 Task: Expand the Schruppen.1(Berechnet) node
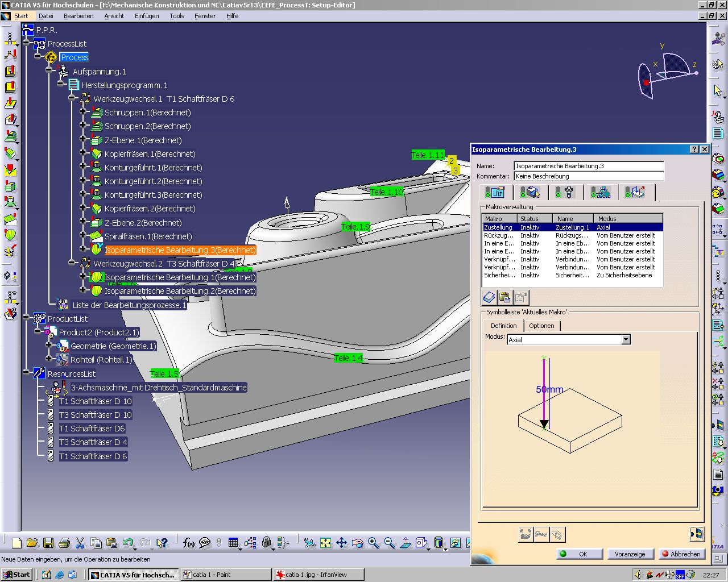point(83,113)
